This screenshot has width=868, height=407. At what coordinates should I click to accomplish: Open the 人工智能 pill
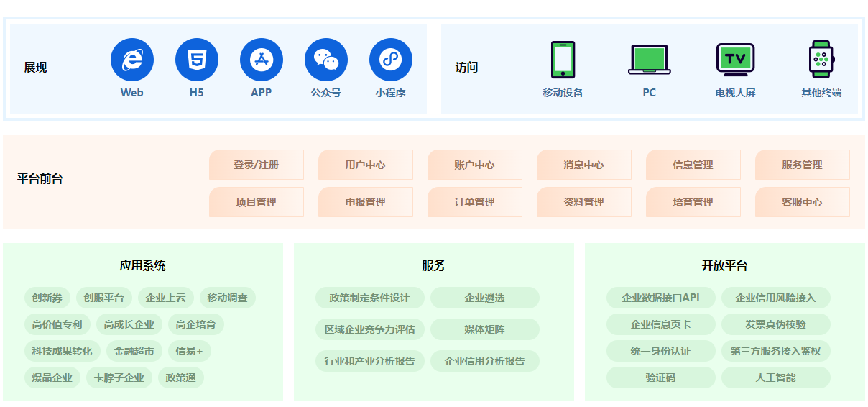(776, 378)
